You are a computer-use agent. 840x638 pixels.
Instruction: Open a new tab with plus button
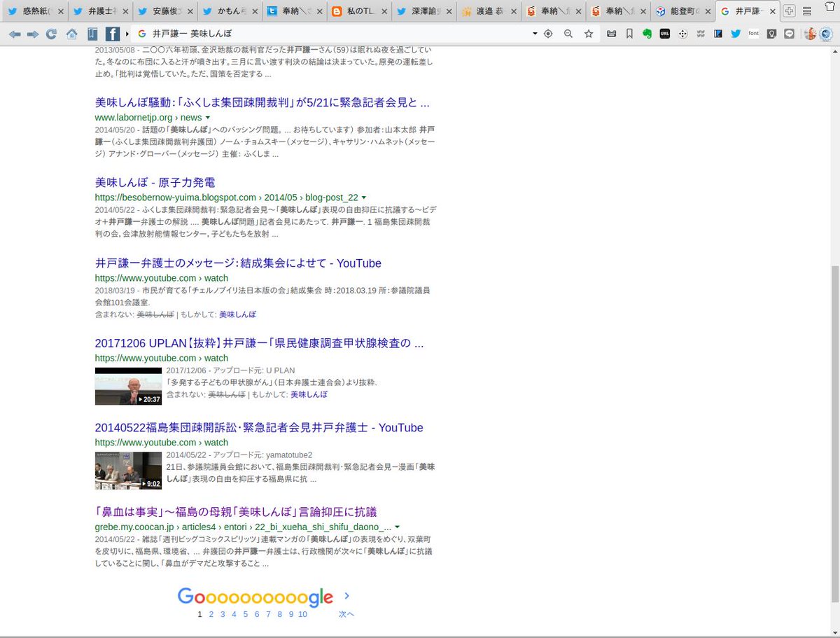[x=789, y=11]
